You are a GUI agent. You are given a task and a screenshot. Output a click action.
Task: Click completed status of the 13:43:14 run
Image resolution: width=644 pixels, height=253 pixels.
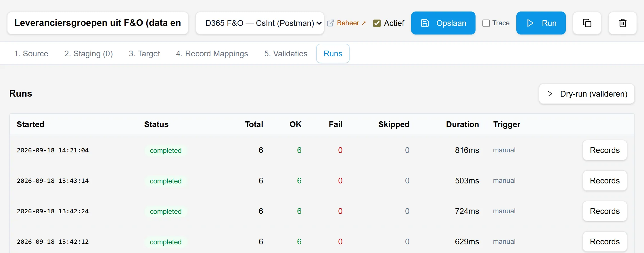click(x=166, y=181)
